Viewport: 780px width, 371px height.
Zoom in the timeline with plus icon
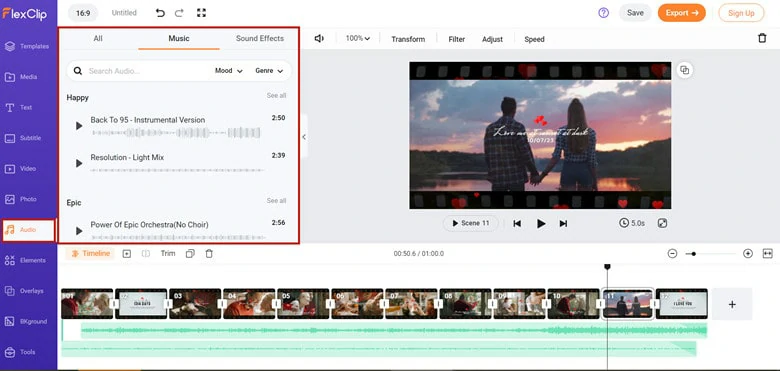(748, 254)
